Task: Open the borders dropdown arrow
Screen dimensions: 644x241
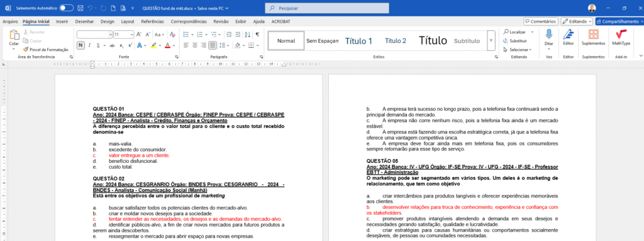Action: click(x=257, y=45)
